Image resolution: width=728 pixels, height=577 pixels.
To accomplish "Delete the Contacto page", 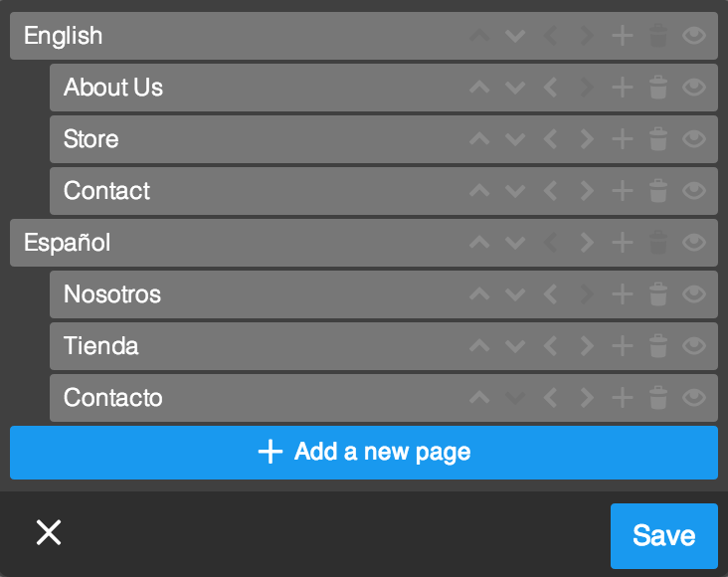I will pos(657,398).
